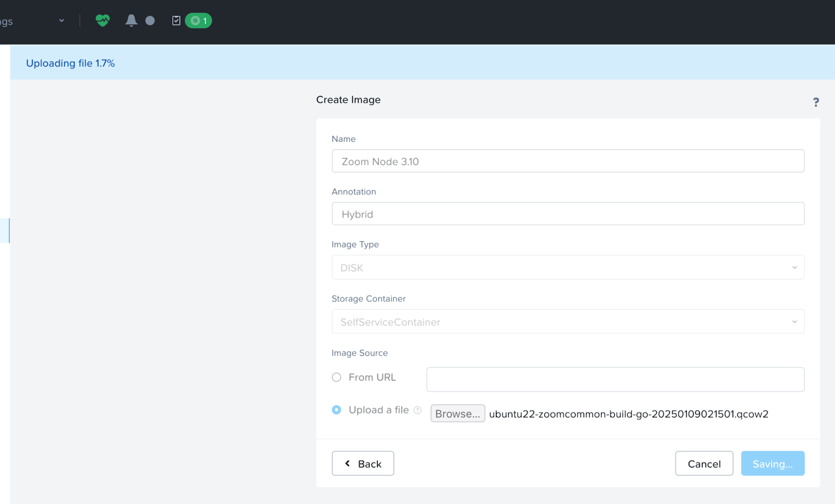Viewport: 835px width, 504px height.
Task: Click the alerts bell icon
Action: point(131,20)
